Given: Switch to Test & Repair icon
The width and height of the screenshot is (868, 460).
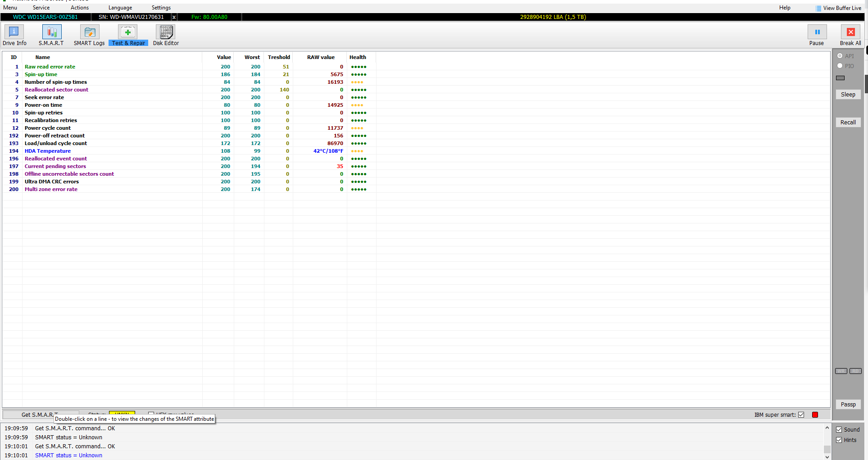Looking at the screenshot, I should pyautogui.click(x=128, y=32).
